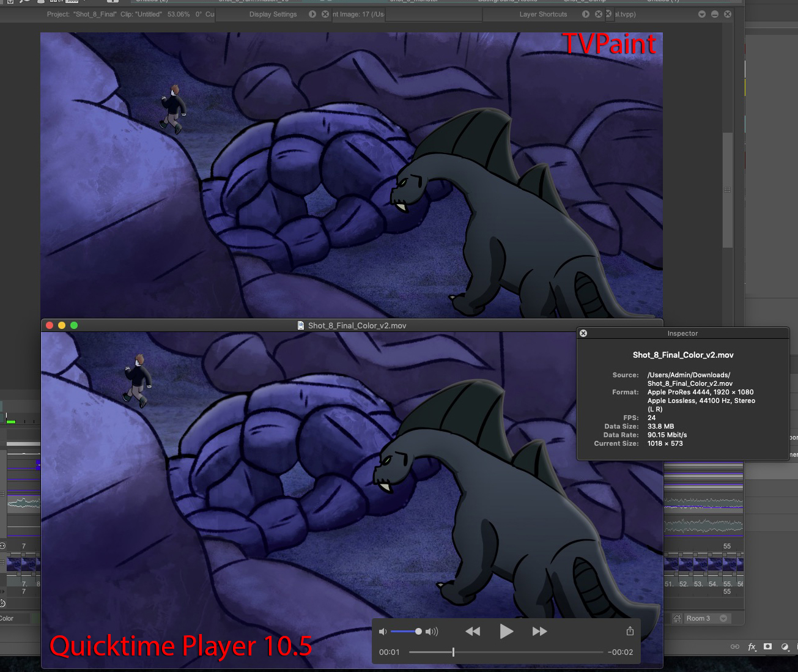Click the audio waveform track in left timeline
Screen dimensions: 798x672
point(23,503)
